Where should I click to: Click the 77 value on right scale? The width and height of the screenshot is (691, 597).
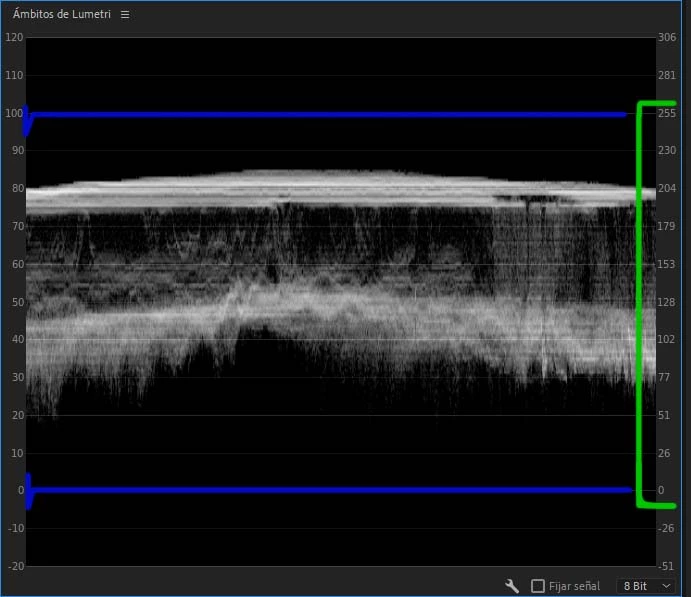point(664,377)
